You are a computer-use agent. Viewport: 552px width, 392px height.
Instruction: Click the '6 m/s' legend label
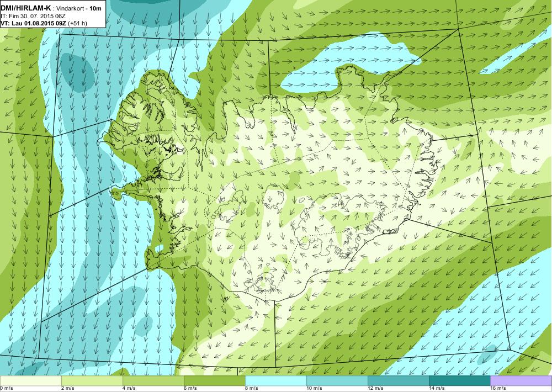(191, 389)
